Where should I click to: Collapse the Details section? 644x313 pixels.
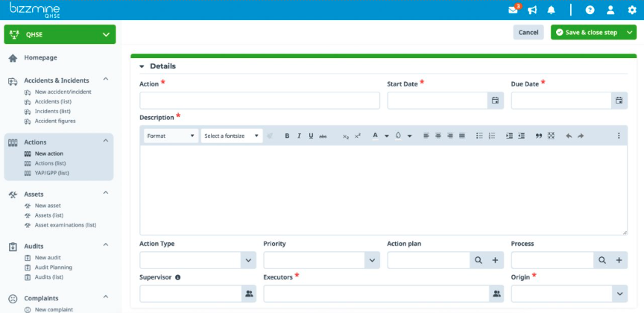[x=142, y=66]
